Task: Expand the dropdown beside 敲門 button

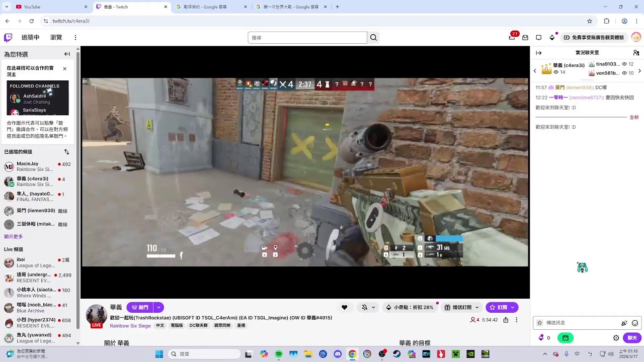Action: pyautogui.click(x=159, y=307)
